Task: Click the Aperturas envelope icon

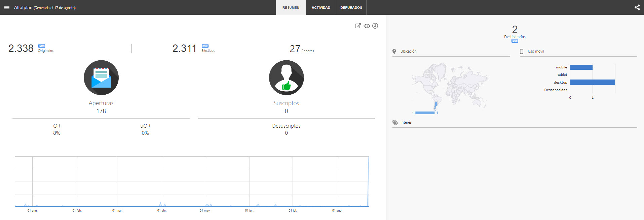Action: click(x=101, y=77)
